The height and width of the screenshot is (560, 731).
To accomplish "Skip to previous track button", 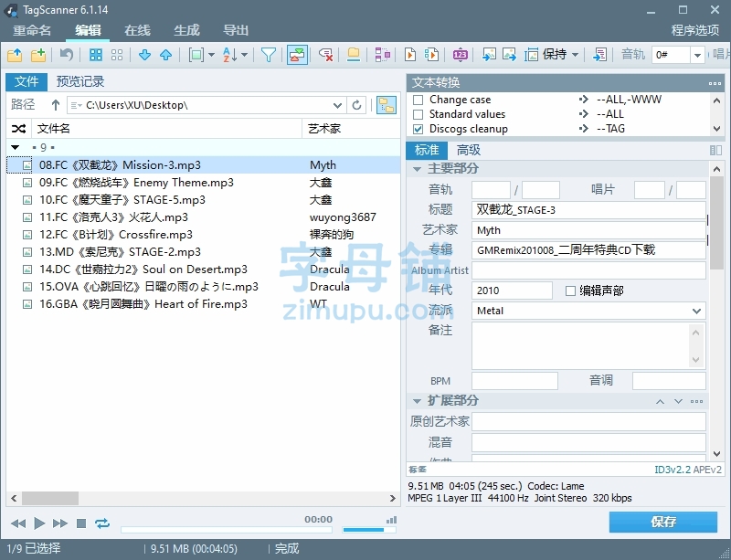I will 18,523.
